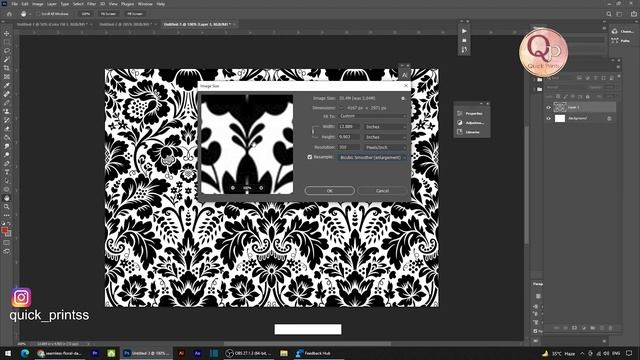The height and width of the screenshot is (360, 640).
Task: Uncheck the Resample checkbox
Action: (310, 157)
